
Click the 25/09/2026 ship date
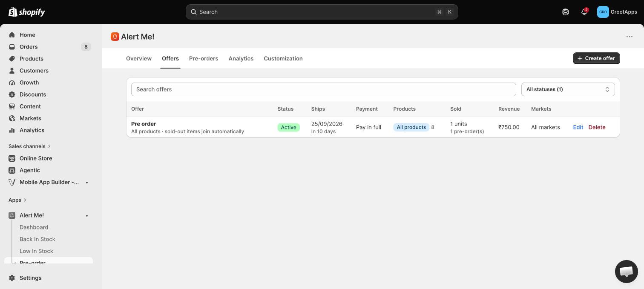(x=327, y=124)
